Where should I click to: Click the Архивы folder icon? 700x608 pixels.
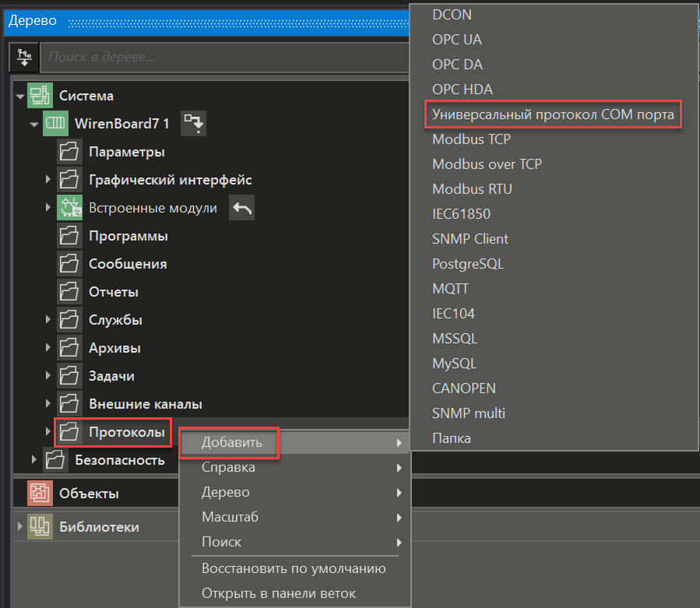click(69, 348)
